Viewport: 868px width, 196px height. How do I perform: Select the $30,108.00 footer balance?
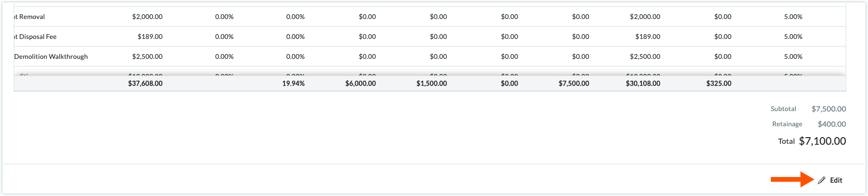643,84
